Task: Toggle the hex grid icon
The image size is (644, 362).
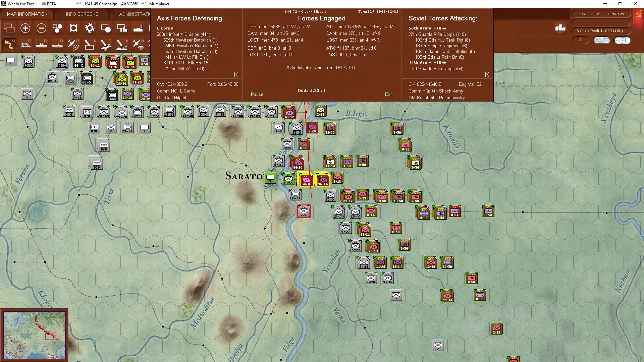Action: 57,28
